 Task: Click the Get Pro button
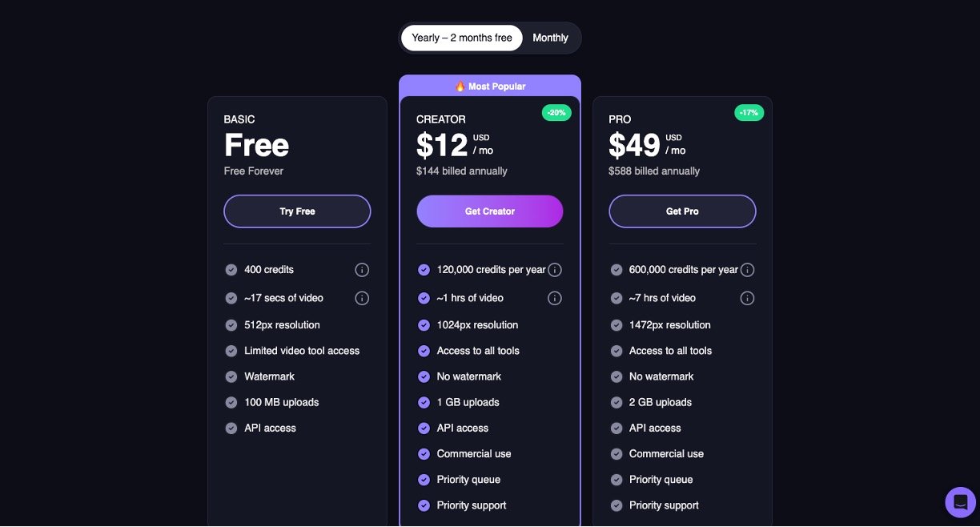pyautogui.click(x=682, y=211)
